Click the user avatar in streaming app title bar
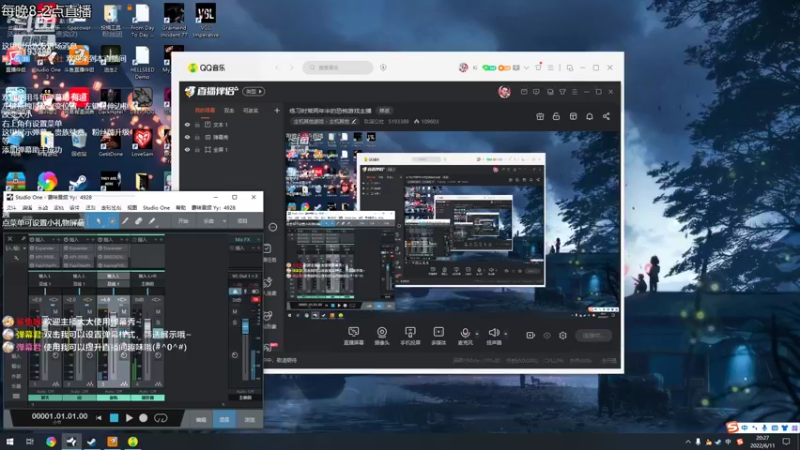The height and width of the screenshot is (450, 800). point(504,91)
